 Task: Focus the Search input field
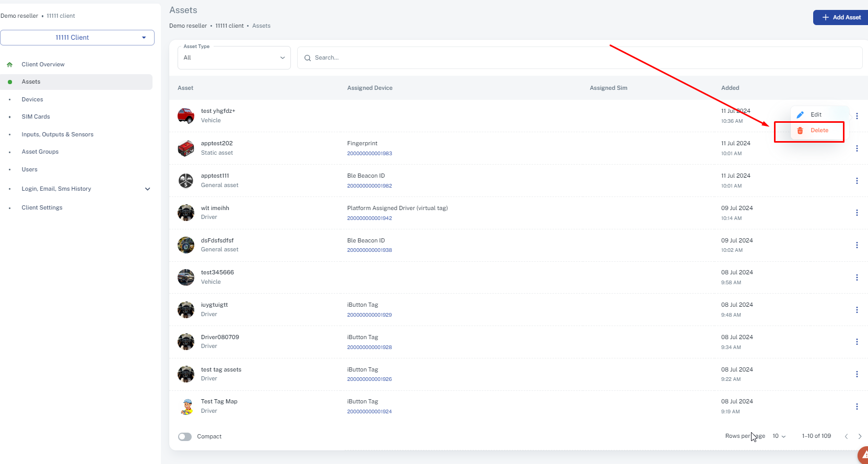coord(580,57)
